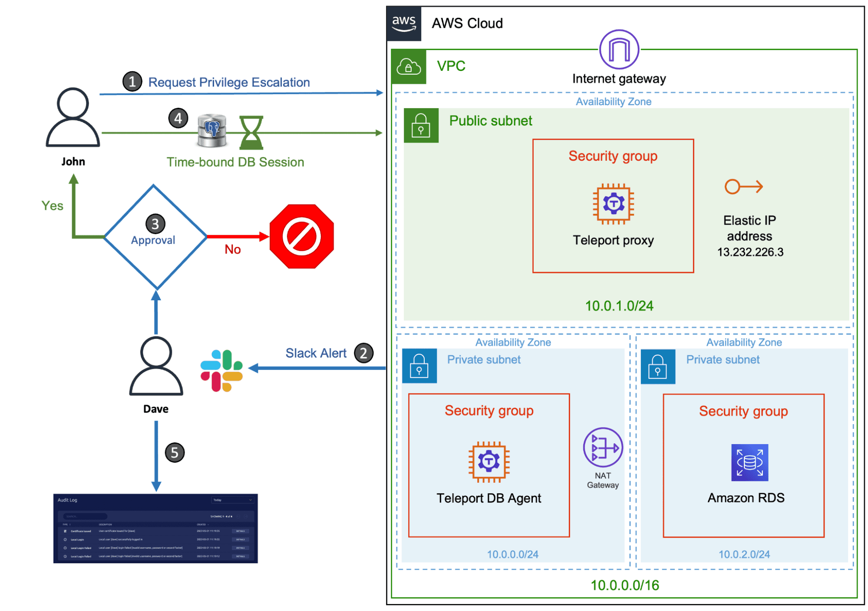Image resolution: width=868 pixels, height=611 pixels.
Task: Click the "NAT Gateway" label
Action: tap(603, 481)
